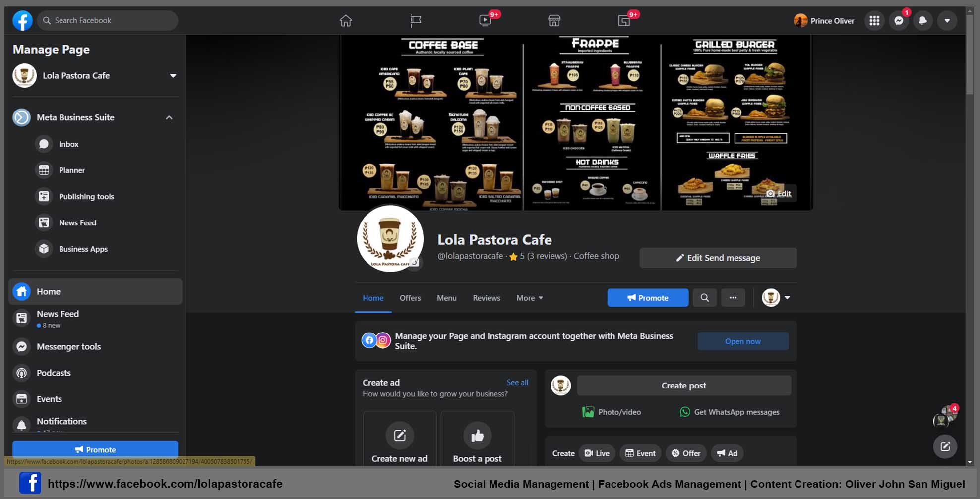980x499 pixels.
Task: Switch to the page Home tab
Action: pyautogui.click(x=373, y=298)
